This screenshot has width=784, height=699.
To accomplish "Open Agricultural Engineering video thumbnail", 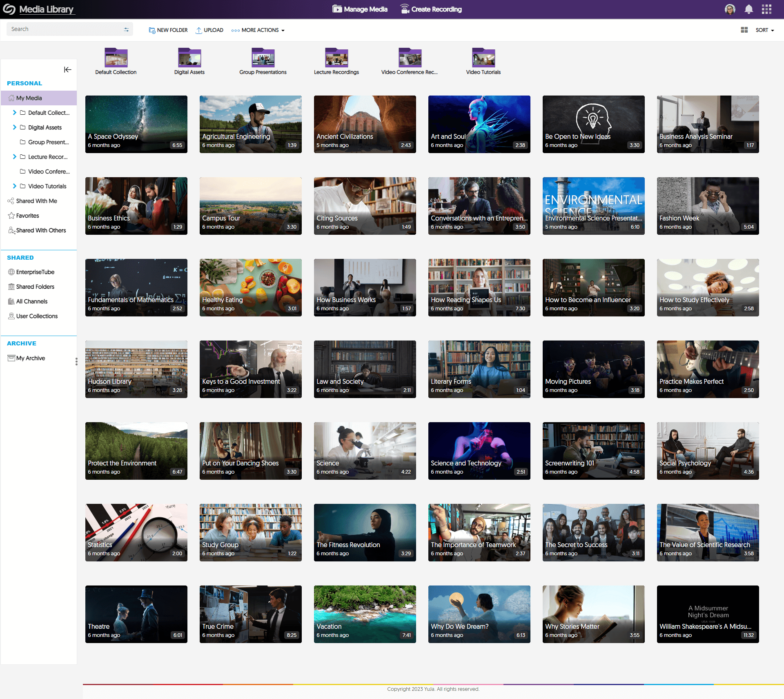I will (x=251, y=124).
